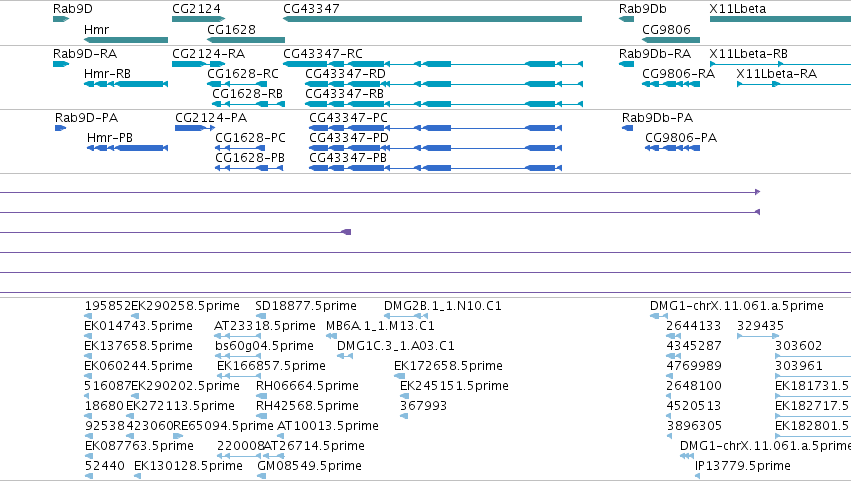Select protein CG2124-PA label
851x481 pixels.
211,118
